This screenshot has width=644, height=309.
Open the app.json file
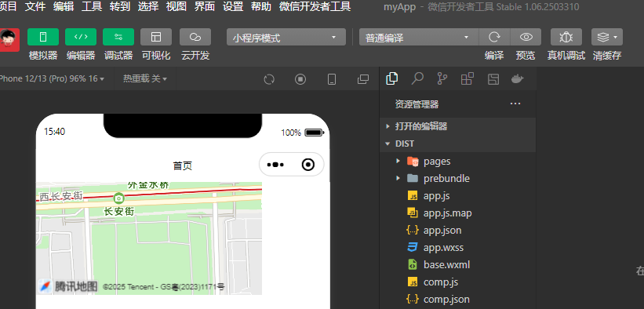[x=458, y=230]
